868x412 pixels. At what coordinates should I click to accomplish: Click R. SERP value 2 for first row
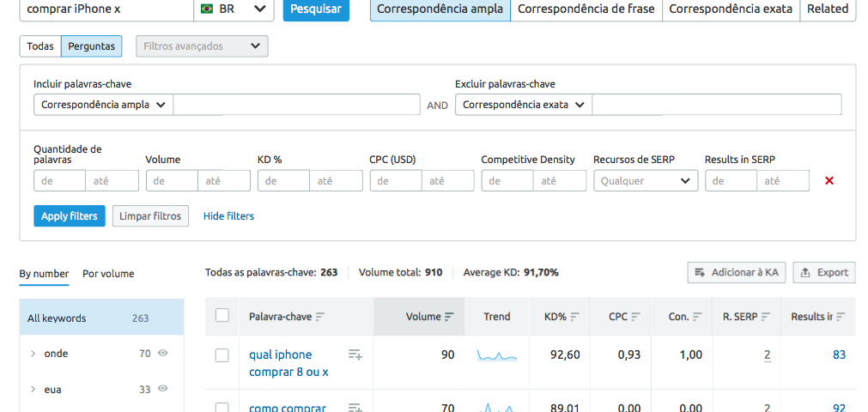tap(768, 355)
